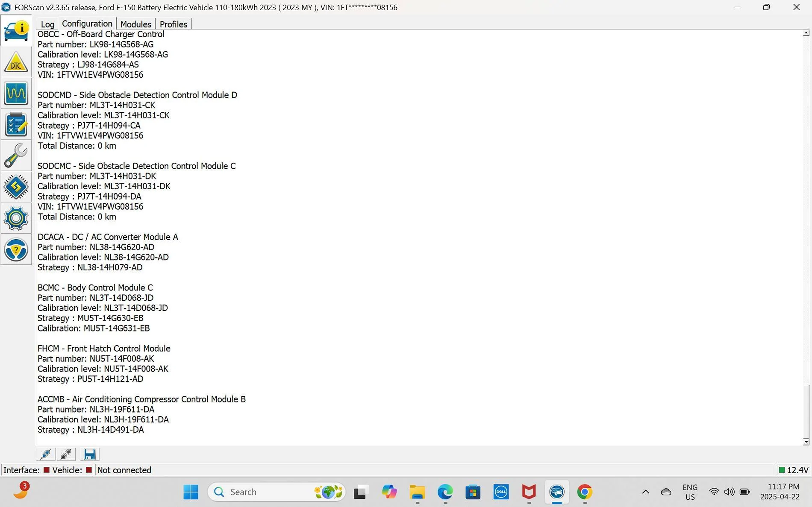Open the ENG US language switcher
The height and width of the screenshot is (507, 812).
pos(690,492)
